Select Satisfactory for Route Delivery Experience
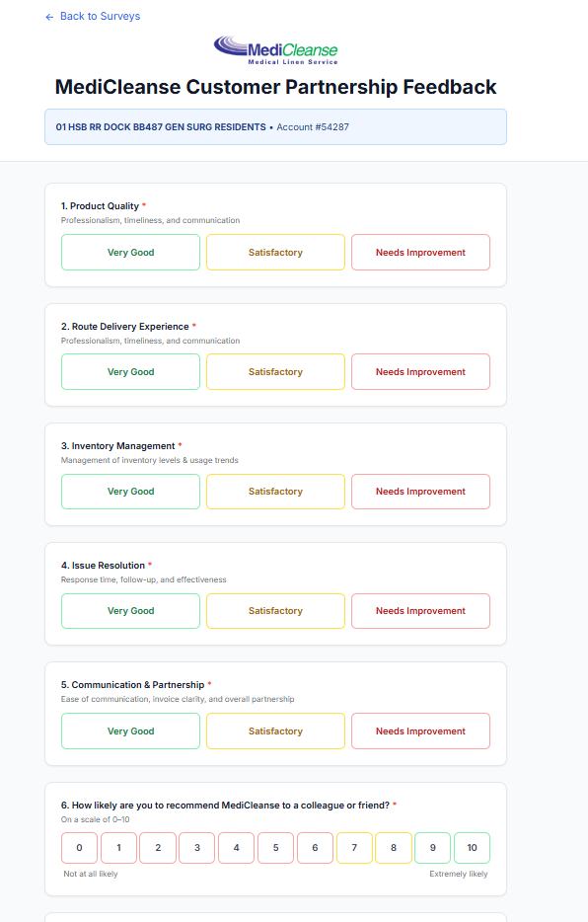Image resolution: width=588 pixels, height=922 pixels. (x=275, y=371)
